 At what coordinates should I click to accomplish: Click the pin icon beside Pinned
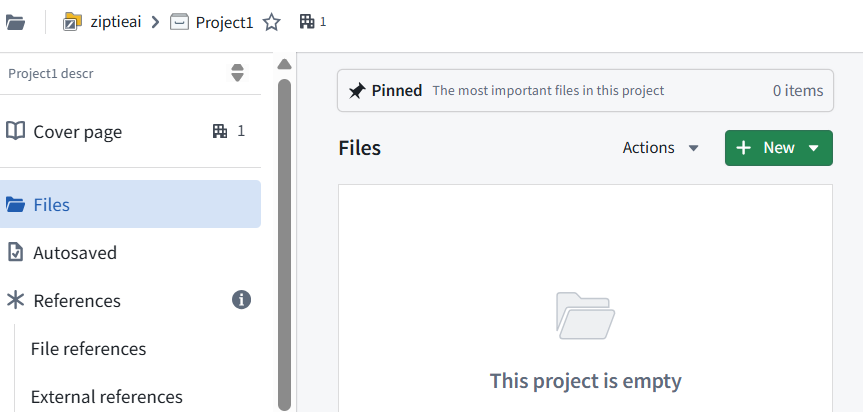(357, 91)
